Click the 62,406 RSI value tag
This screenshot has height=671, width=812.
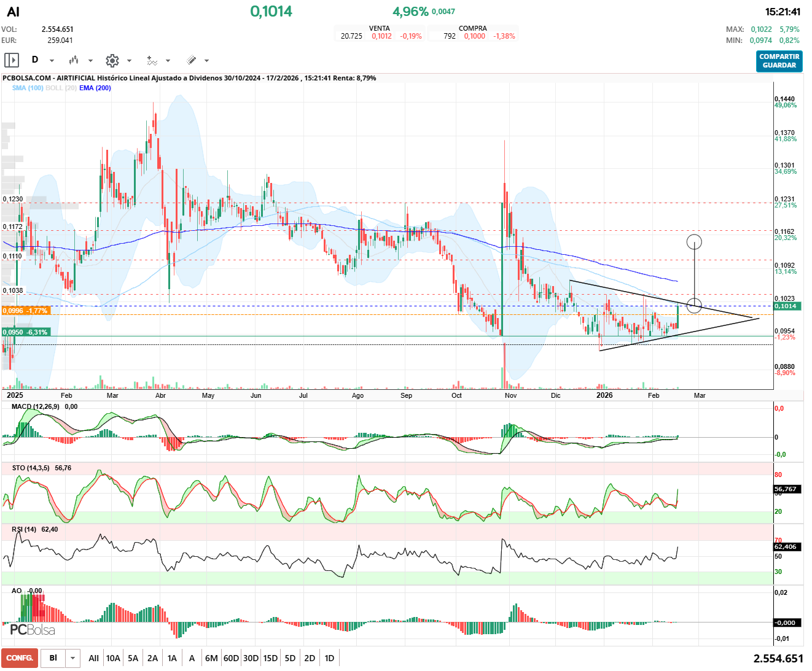click(786, 546)
